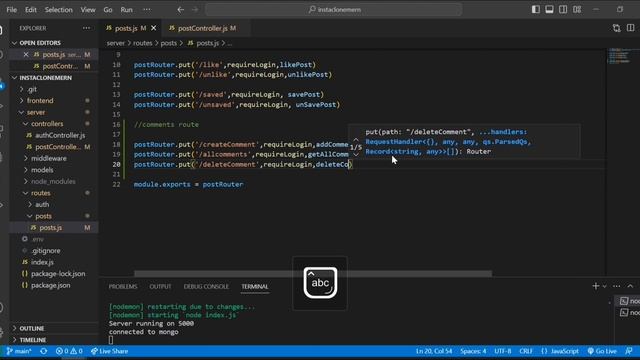Toggle bottom panel layout icon
Viewport: 640px width, 360px height.
pyautogui.click(x=549, y=9)
